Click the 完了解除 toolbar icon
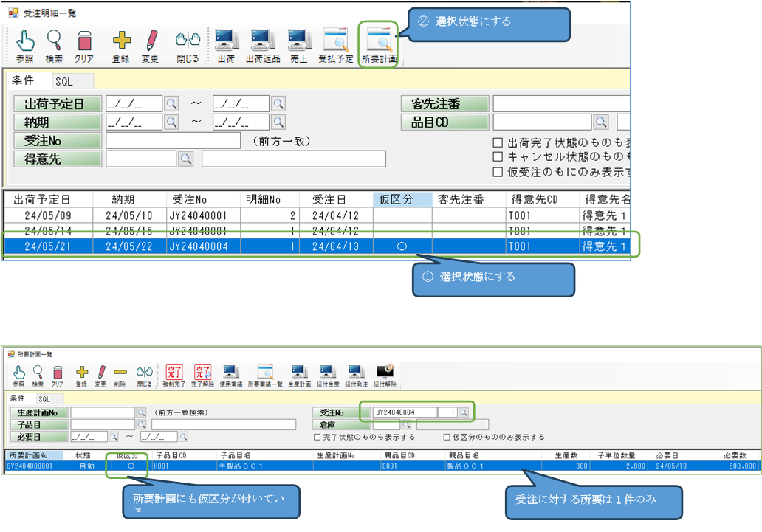The width and height of the screenshot is (762, 532). pos(202,375)
